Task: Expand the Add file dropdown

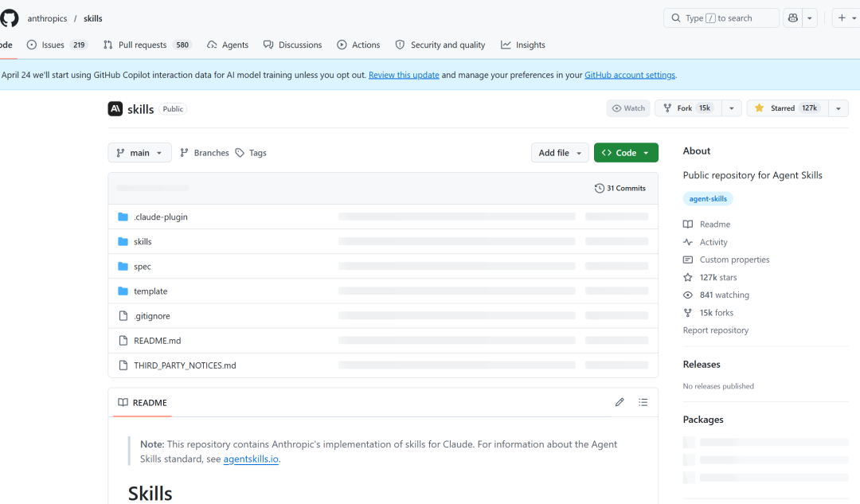Action: click(560, 152)
